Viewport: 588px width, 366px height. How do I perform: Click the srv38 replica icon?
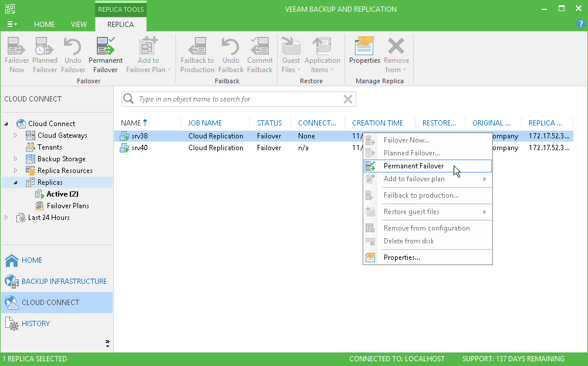tap(124, 136)
